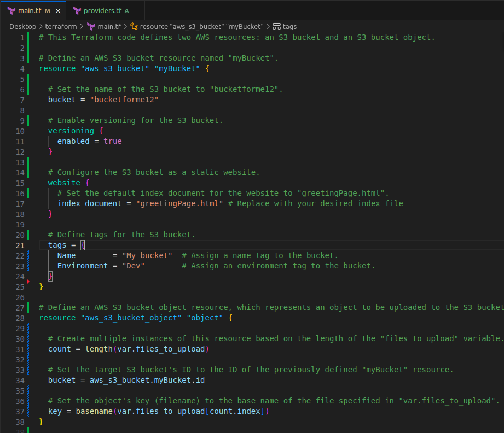The height and width of the screenshot is (433, 504).
Task: Click line number 21 in the gutter
Action: [x=20, y=245]
